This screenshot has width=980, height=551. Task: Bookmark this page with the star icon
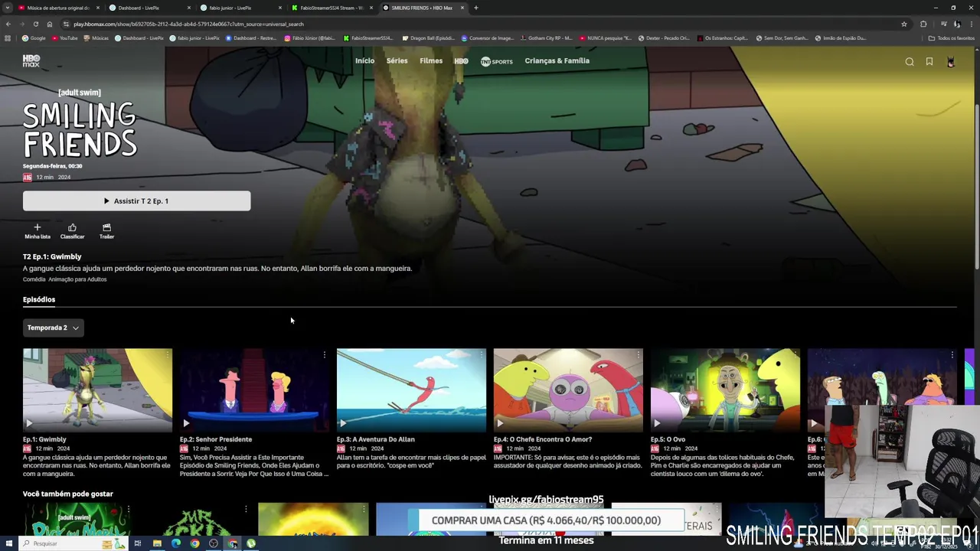(904, 24)
